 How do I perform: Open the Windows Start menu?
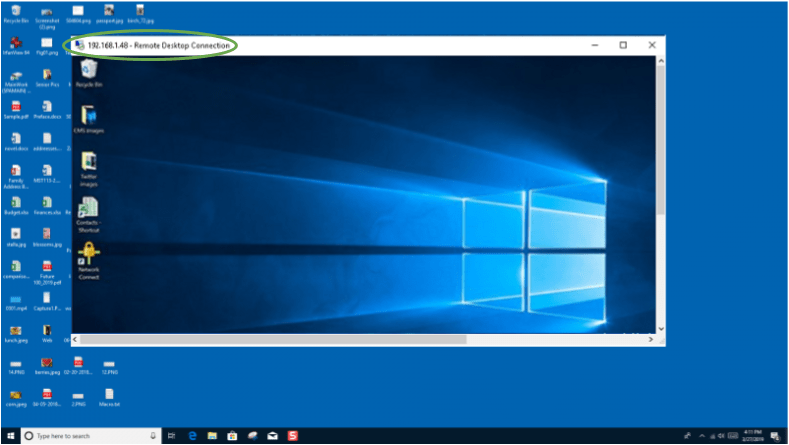11,436
